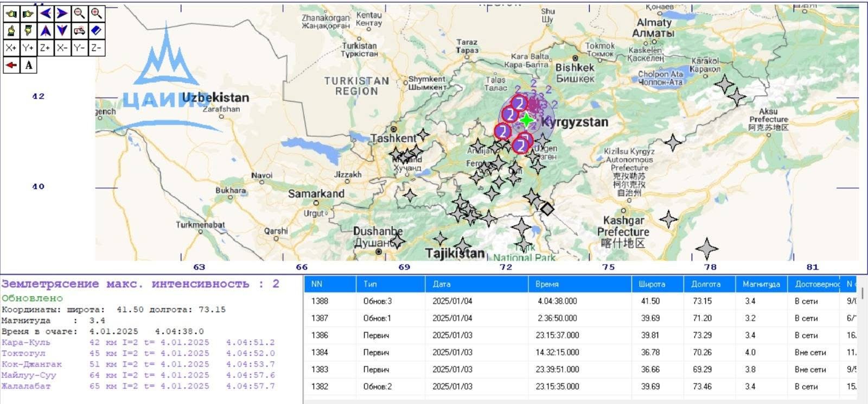
Task: Click the Время column header
Action: (546, 284)
